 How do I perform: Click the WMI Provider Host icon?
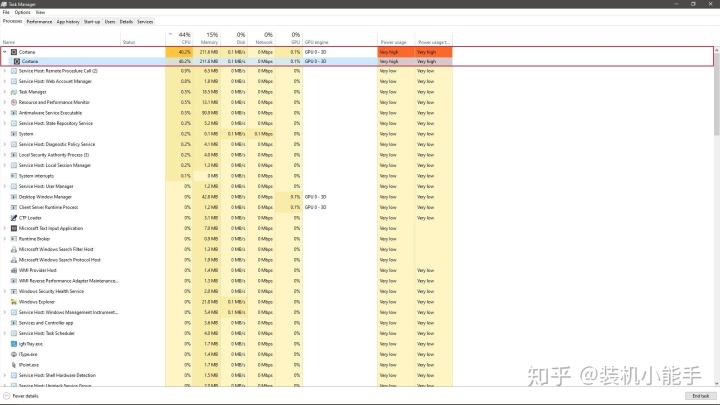click(x=14, y=270)
